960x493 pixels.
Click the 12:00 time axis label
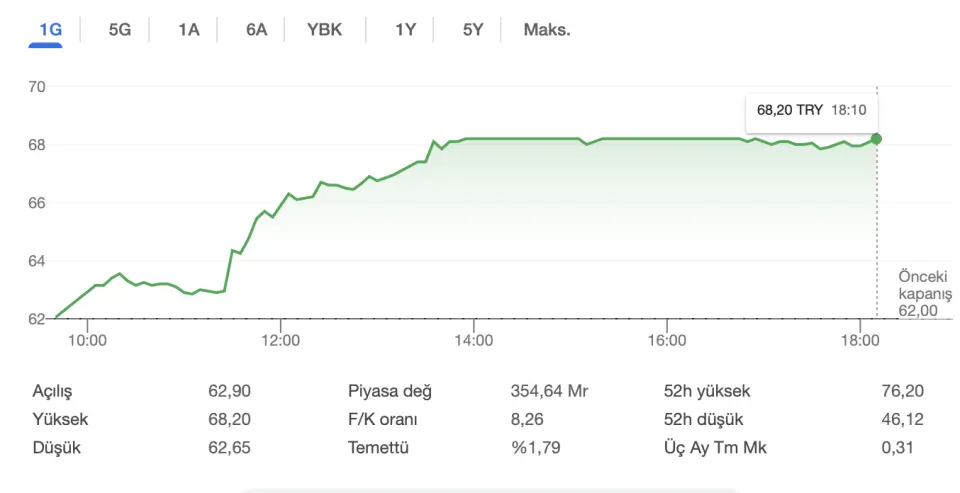point(280,341)
